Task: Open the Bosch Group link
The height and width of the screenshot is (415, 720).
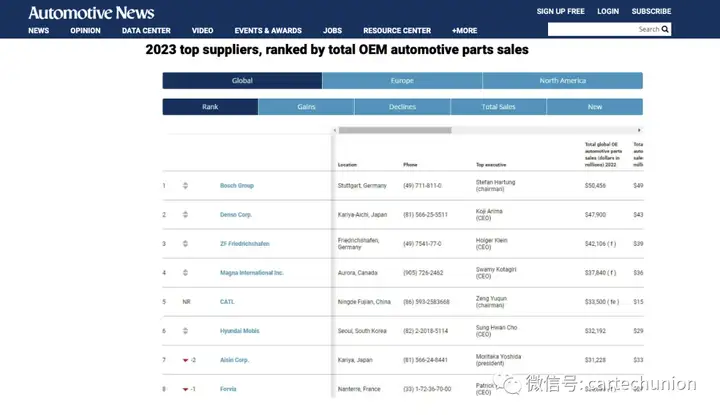Action: tap(237, 185)
